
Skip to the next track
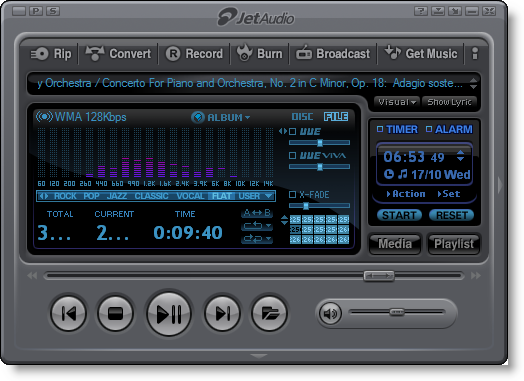point(222,313)
